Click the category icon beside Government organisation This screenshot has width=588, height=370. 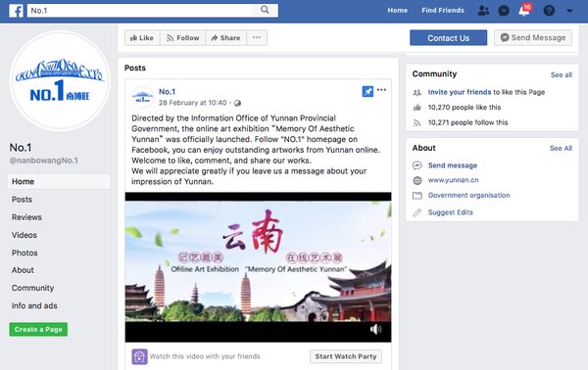pos(417,196)
